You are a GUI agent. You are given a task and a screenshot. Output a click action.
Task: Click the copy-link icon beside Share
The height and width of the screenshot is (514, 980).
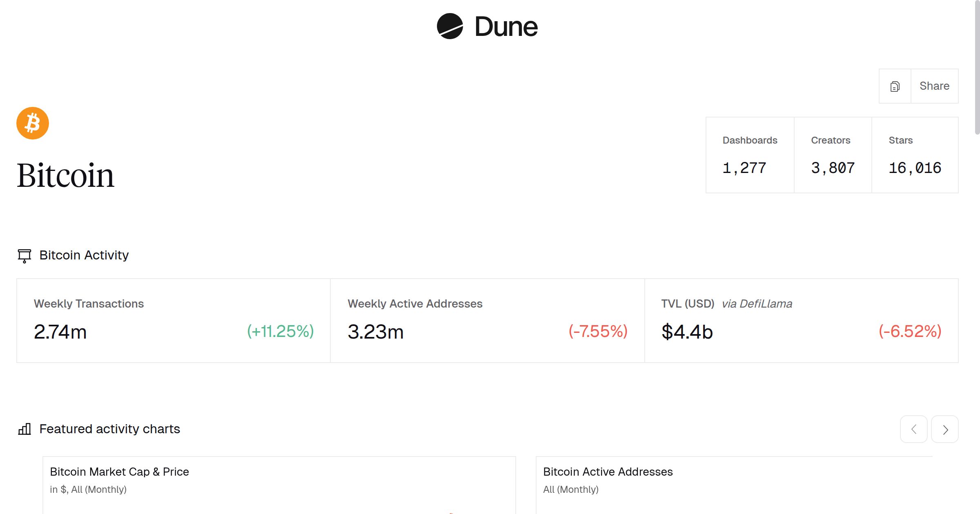(895, 86)
